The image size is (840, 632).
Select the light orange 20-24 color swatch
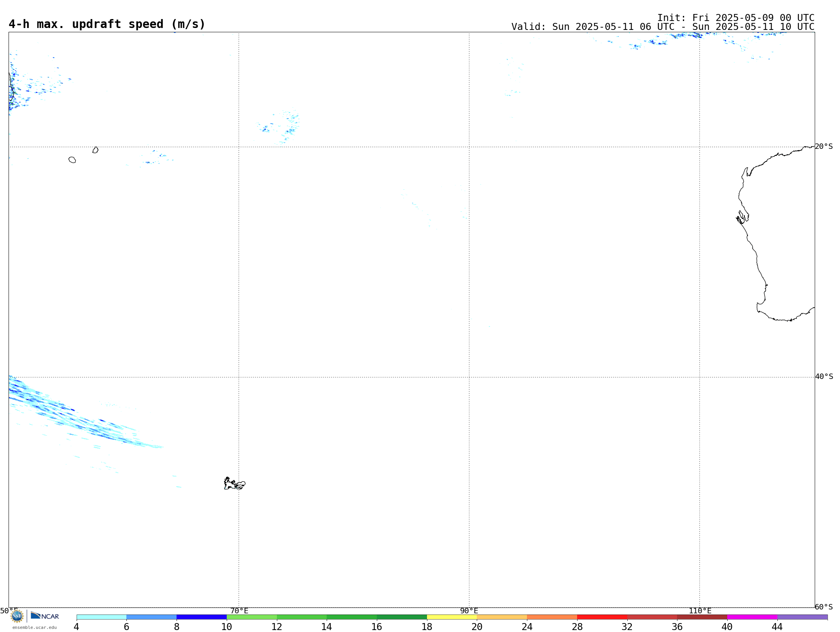pyautogui.click(x=502, y=617)
